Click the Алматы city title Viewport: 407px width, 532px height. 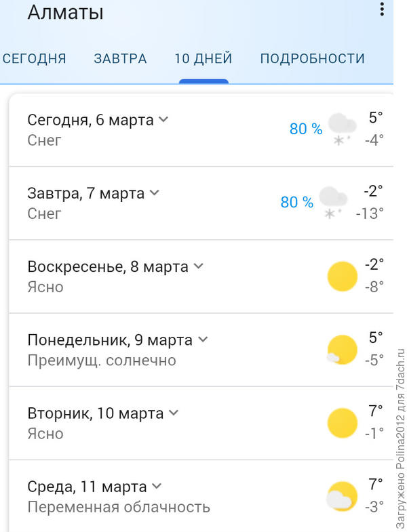pos(65,12)
